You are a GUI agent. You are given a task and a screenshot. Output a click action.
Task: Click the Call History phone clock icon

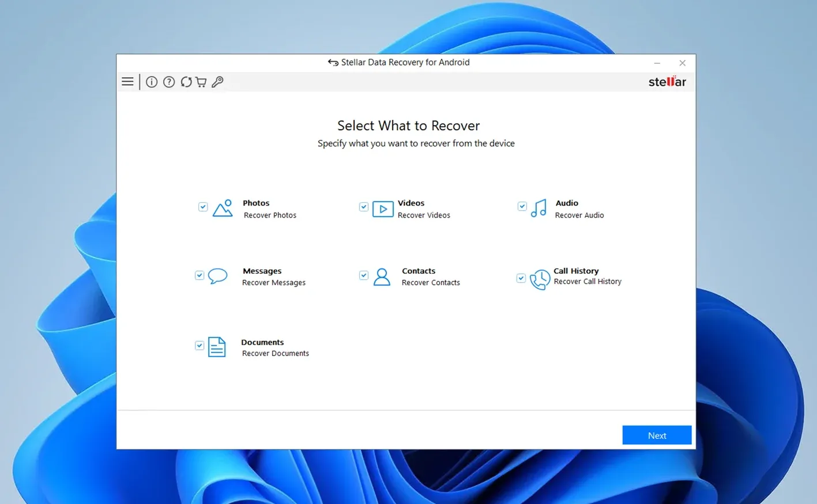(540, 279)
